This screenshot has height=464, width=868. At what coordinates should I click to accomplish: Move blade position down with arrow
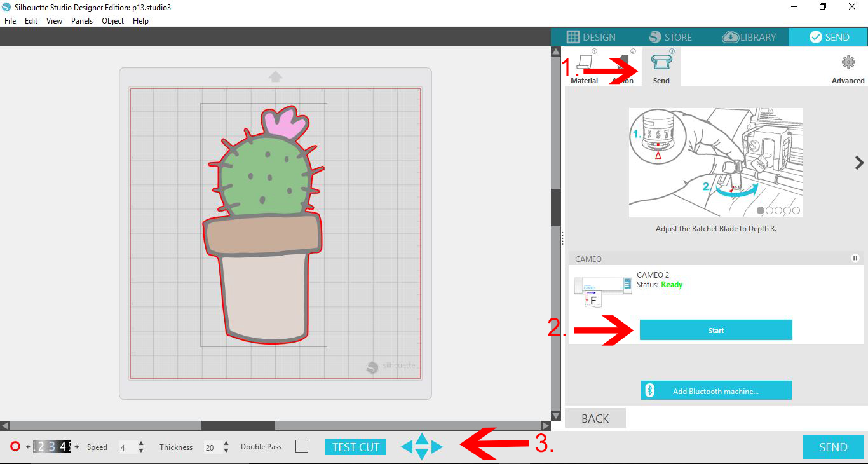[x=422, y=454]
